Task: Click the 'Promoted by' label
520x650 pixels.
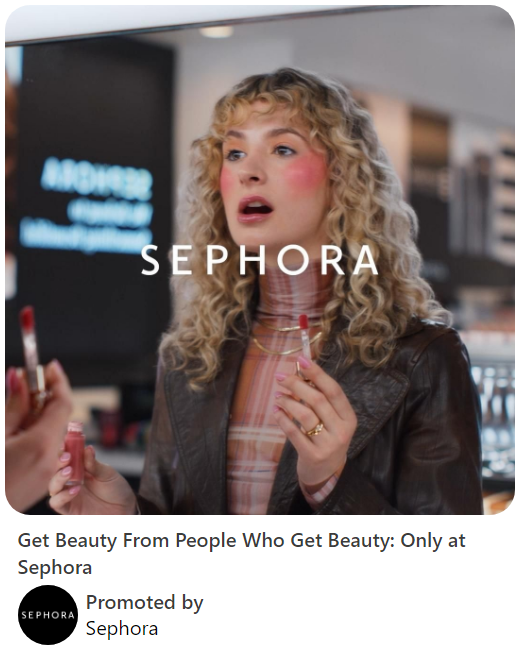Action: (144, 602)
